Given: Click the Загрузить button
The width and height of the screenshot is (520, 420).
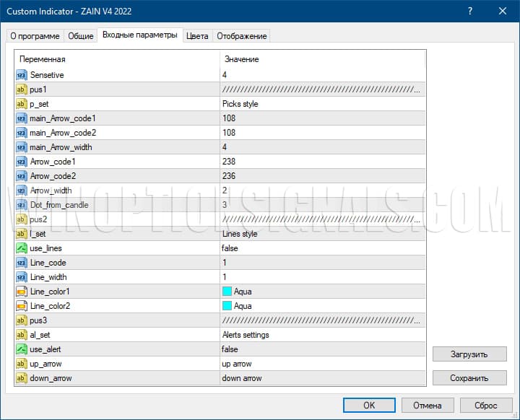Looking at the screenshot, I should click(x=469, y=354).
